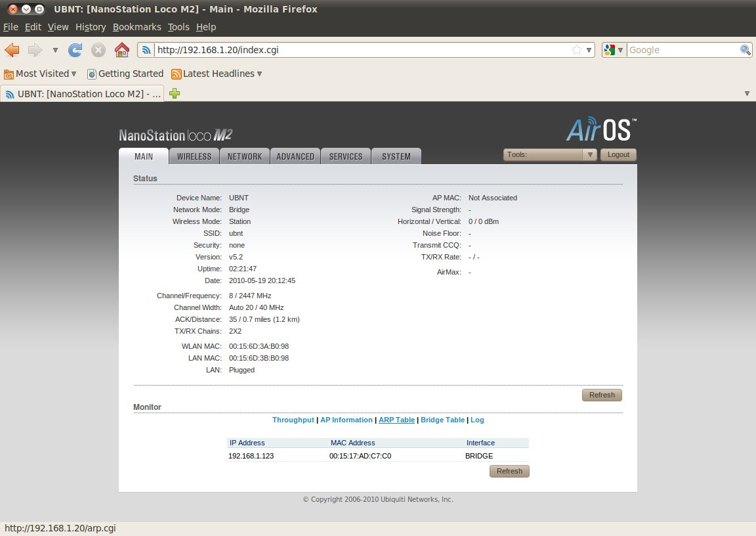Open the Throughput monitor link
The width and height of the screenshot is (756, 536).
[293, 420]
